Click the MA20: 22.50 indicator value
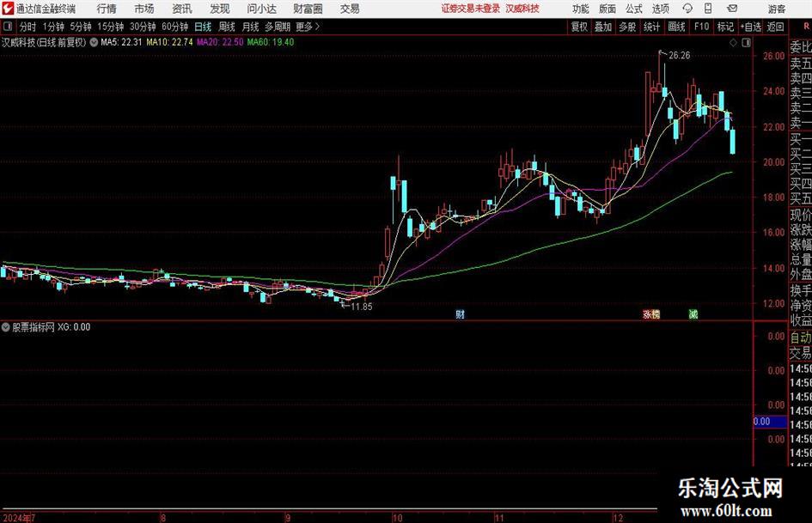 (x=220, y=42)
